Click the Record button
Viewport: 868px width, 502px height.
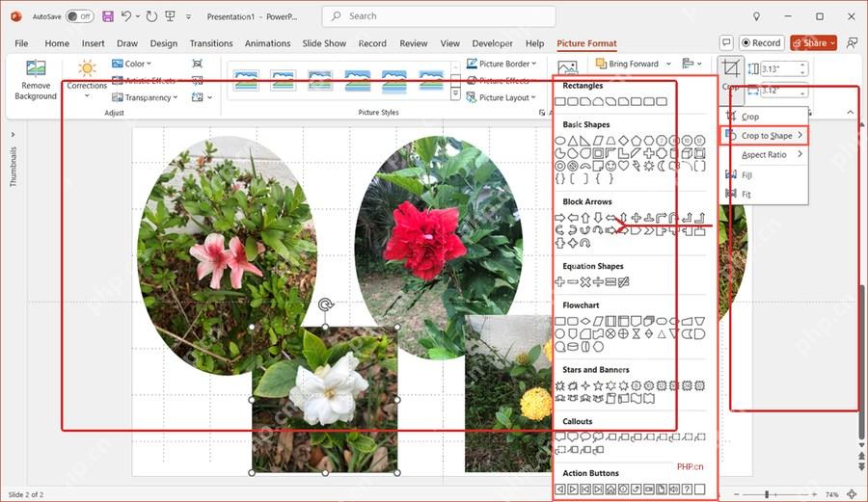(x=762, y=42)
